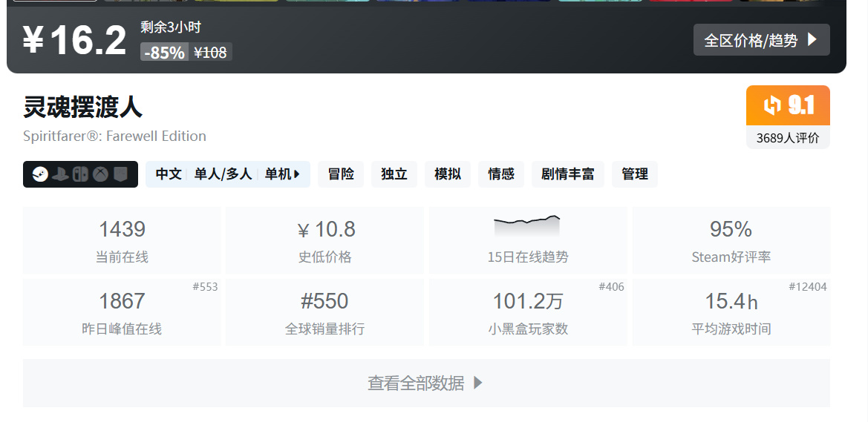Click the 昨日峰值在线 1867 stat card
The width and height of the screenshot is (868, 422).
point(122,312)
